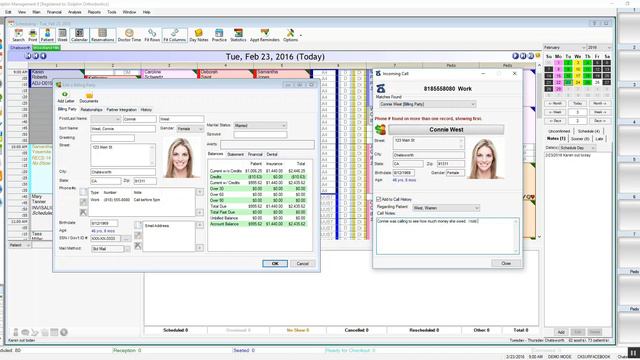Select the Unconfirmed tab
The height and width of the screenshot is (360, 640).
(559, 131)
